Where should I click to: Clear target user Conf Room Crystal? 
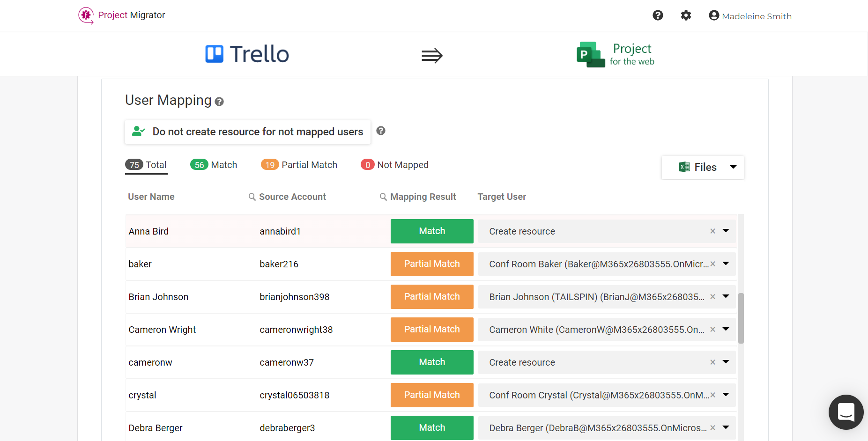tap(712, 395)
